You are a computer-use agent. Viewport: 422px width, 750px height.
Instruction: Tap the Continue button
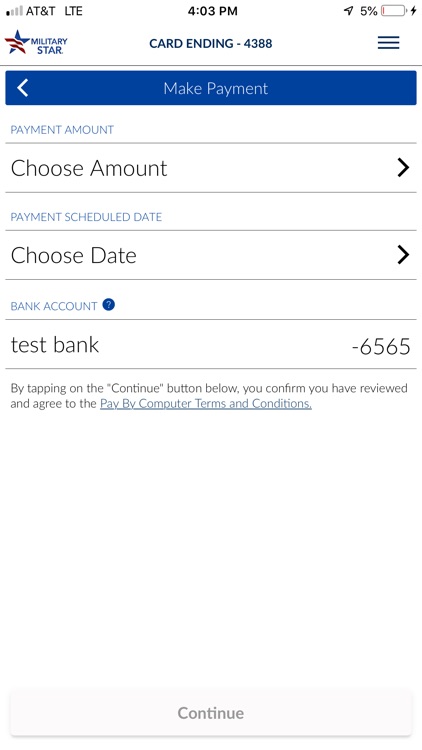click(211, 713)
